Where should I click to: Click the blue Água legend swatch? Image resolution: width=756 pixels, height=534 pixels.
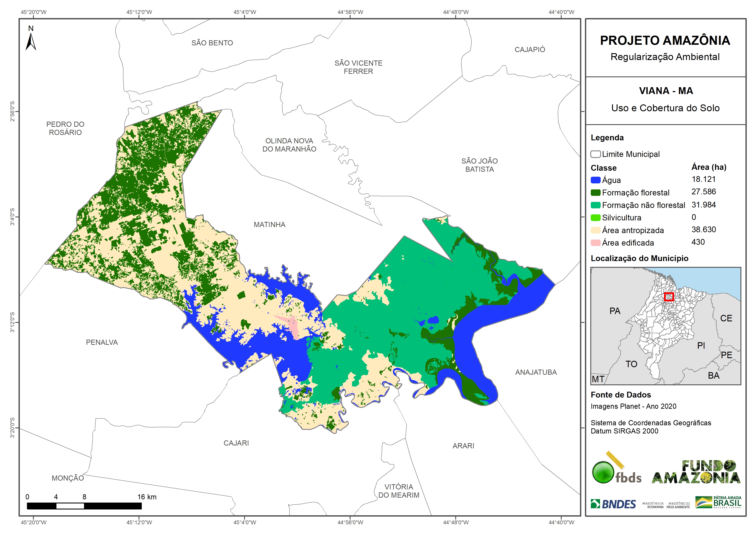click(595, 180)
